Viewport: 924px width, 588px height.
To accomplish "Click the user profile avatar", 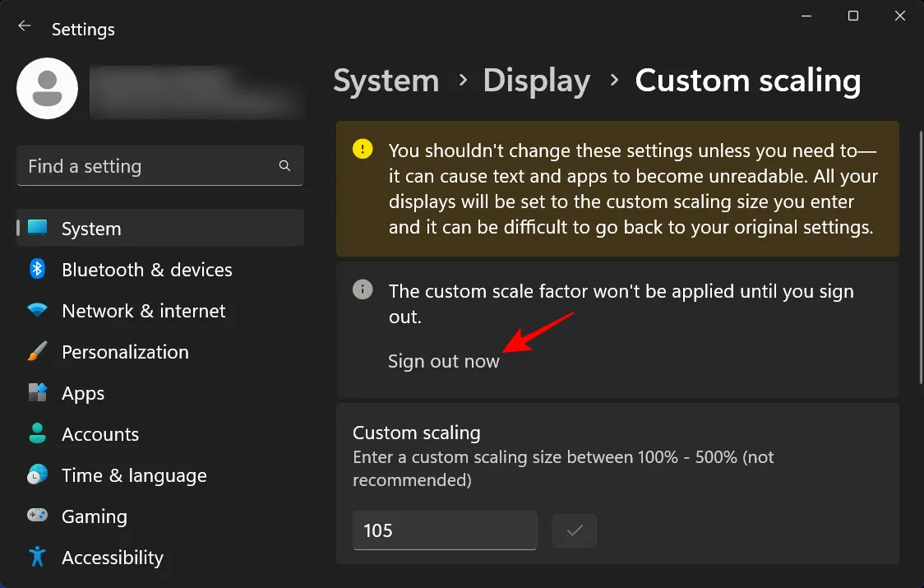I will (x=48, y=89).
